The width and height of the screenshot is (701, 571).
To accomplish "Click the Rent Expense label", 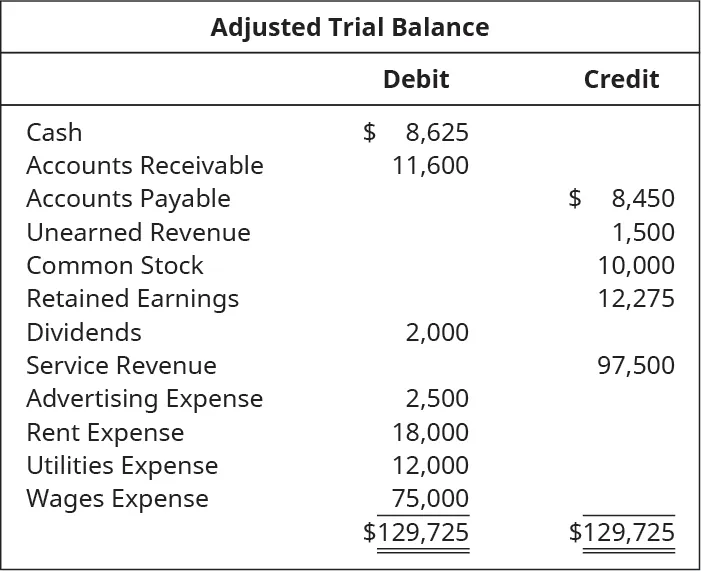I will coord(105,432).
